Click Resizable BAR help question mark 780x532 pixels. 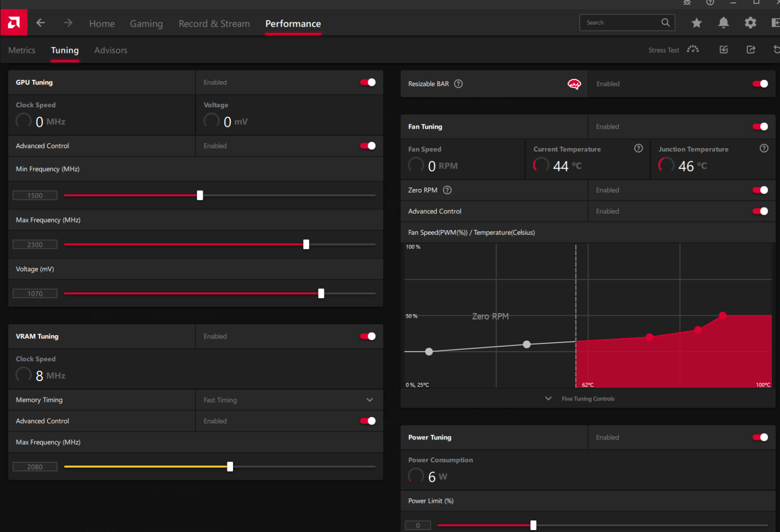tap(458, 84)
